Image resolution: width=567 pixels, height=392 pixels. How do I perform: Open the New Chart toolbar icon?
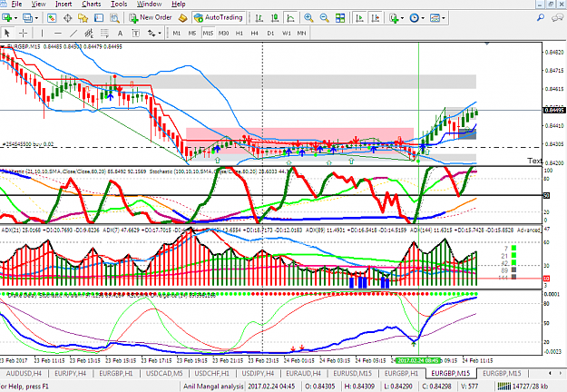click(6, 18)
